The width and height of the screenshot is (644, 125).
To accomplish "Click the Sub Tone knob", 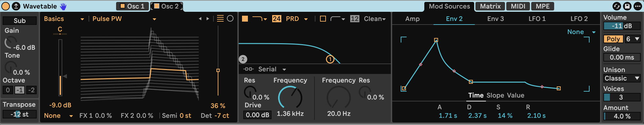I will click(10, 67).
